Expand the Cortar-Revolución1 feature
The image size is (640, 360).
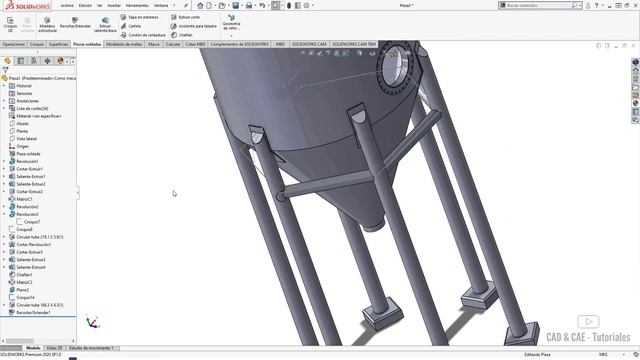(4, 244)
